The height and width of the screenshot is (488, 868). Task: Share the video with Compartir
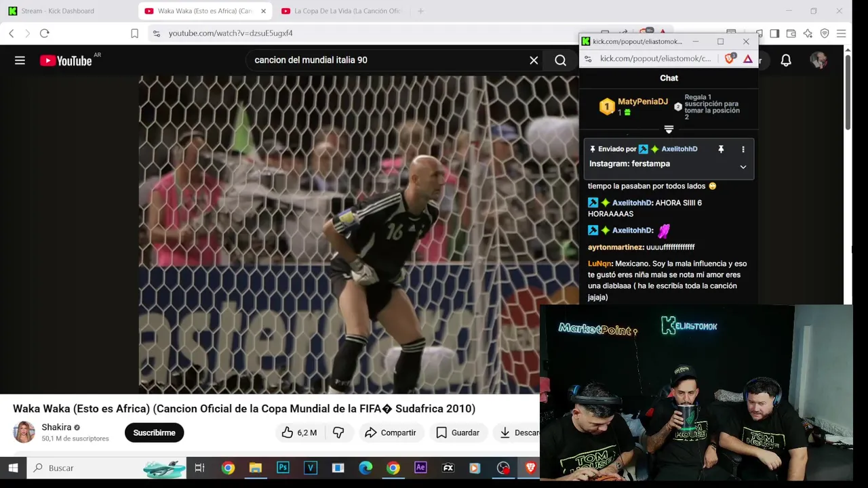point(390,432)
